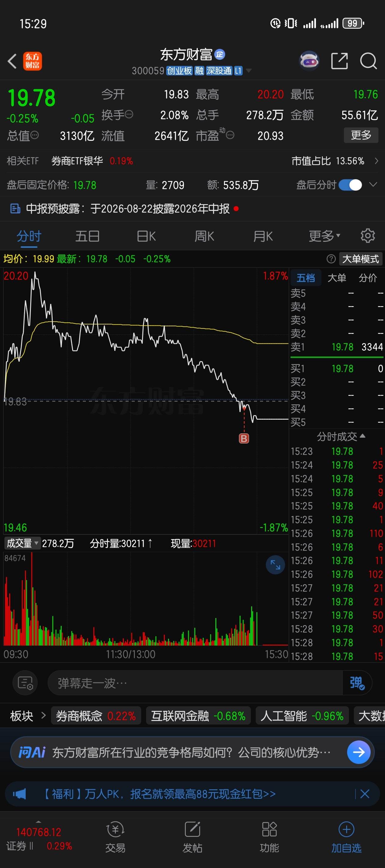The height and width of the screenshot is (868, 385).
Task: Open the 中报预披露 announcement text
Action: click(x=128, y=208)
